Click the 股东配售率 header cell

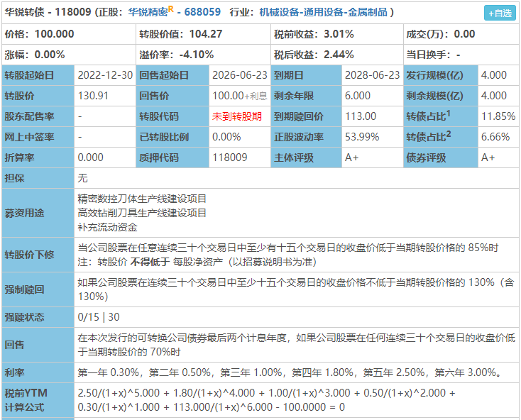[x=38, y=116]
